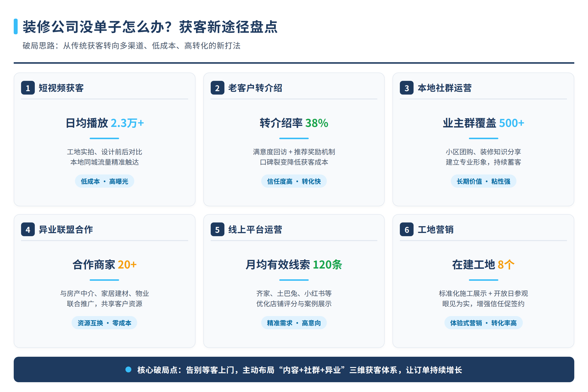The width and height of the screenshot is (588, 392).
Task: Select the 体验式营销 · 转化率高 tag pill
Action: click(x=483, y=323)
